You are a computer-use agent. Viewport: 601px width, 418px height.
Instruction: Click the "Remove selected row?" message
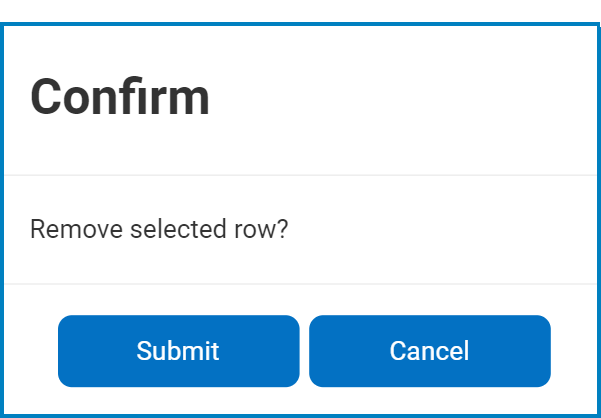click(x=159, y=229)
